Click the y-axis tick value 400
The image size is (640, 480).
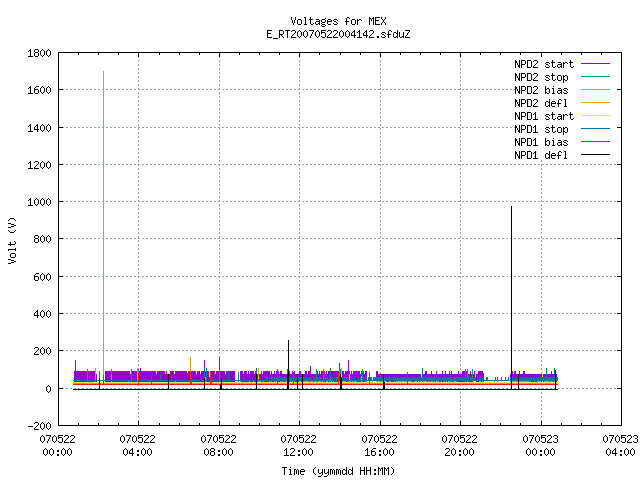click(42, 314)
